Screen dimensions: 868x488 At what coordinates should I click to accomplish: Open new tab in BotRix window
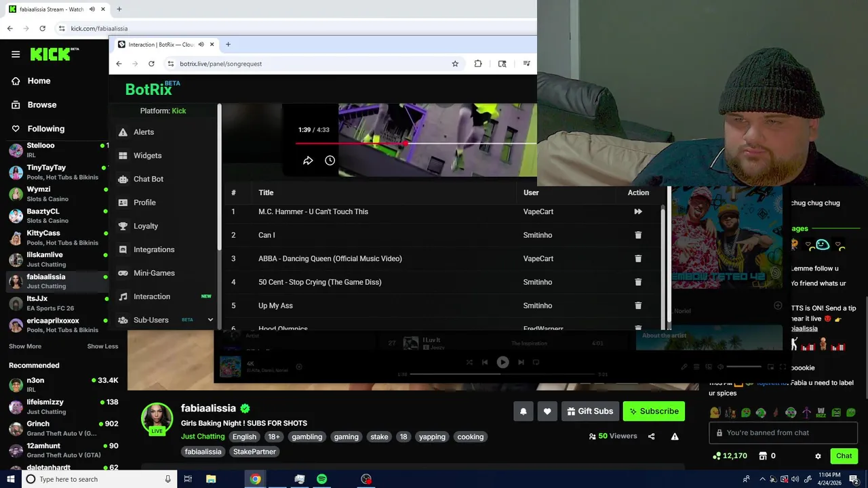pos(228,45)
